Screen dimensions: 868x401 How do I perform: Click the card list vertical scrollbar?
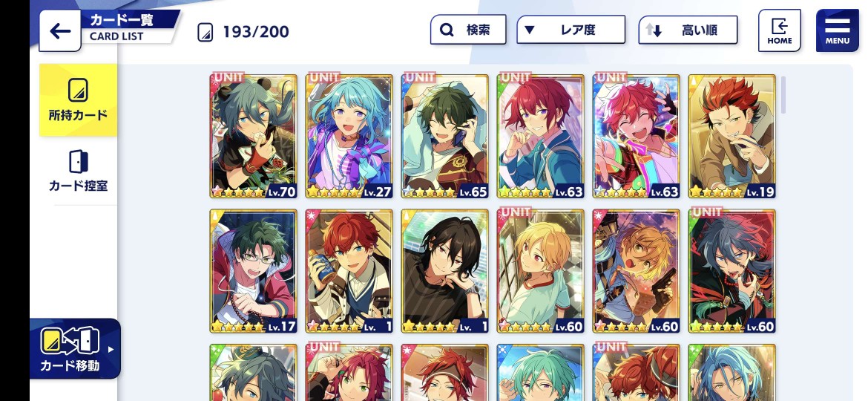tap(783, 95)
